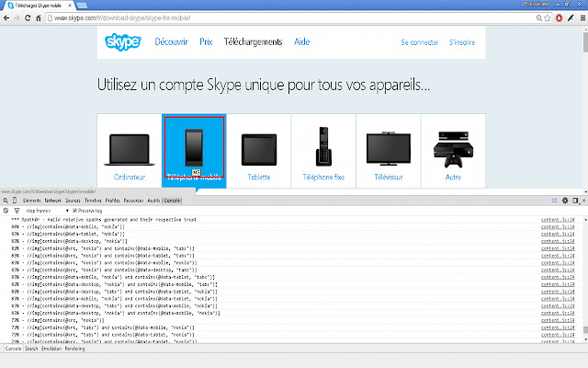The height and width of the screenshot is (368, 588).
Task: Open the Chrome hamburger menu
Action: point(582,18)
